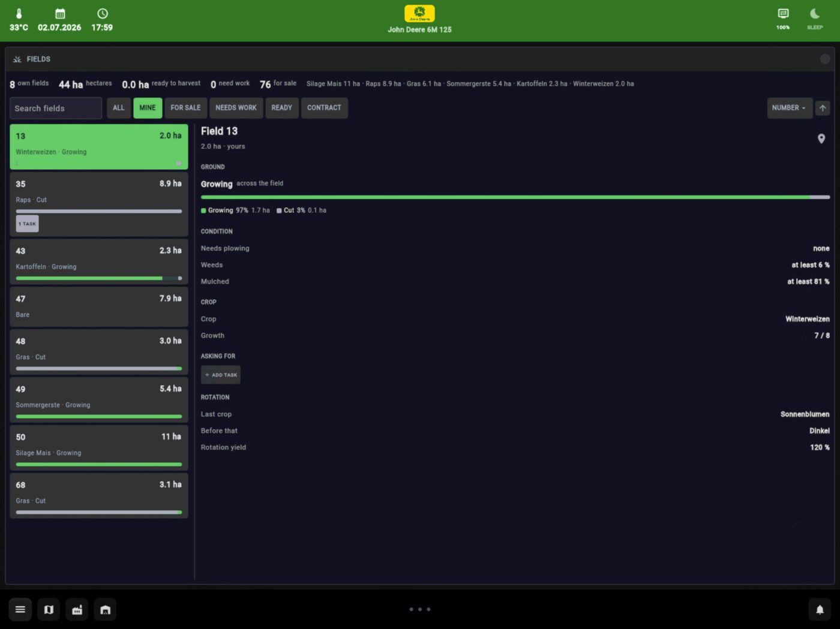Image resolution: width=840 pixels, height=629 pixels.
Task: Click the Sleep moon icon
Action: pos(815,14)
